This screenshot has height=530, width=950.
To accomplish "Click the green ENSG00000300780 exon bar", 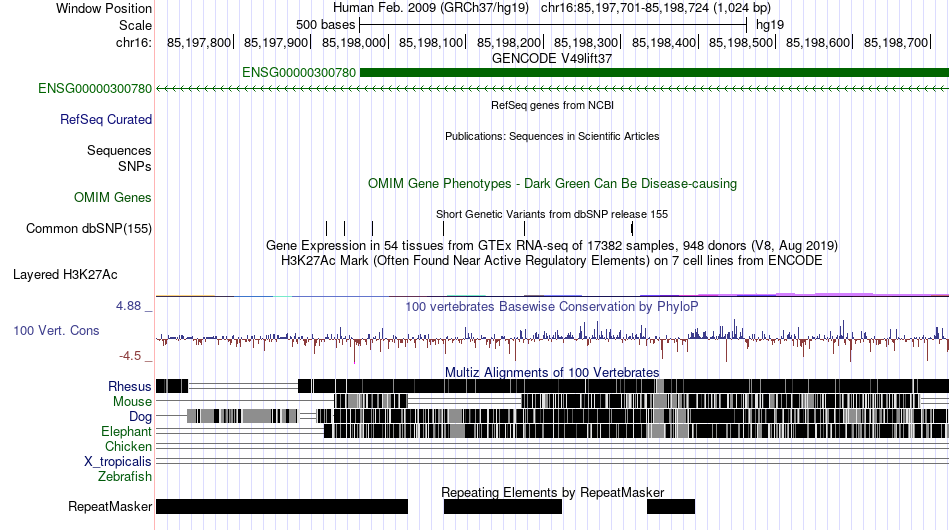I will 654,73.
